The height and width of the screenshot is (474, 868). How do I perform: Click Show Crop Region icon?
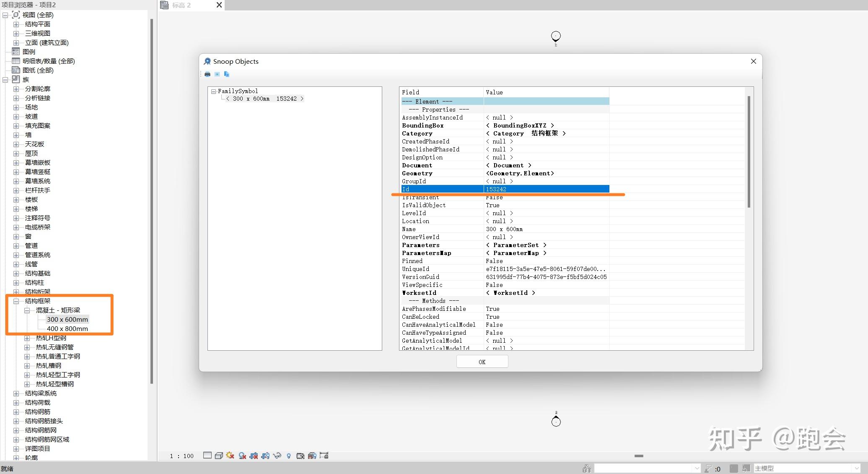pos(265,456)
